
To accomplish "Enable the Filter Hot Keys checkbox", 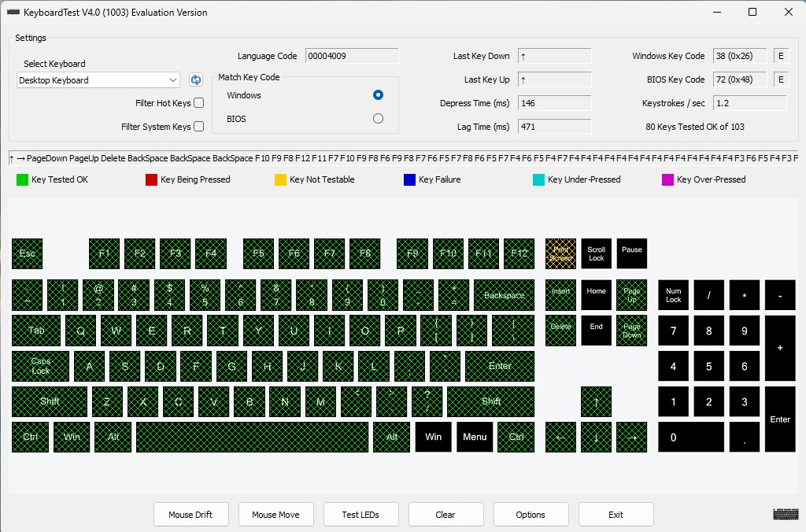I will [199, 103].
